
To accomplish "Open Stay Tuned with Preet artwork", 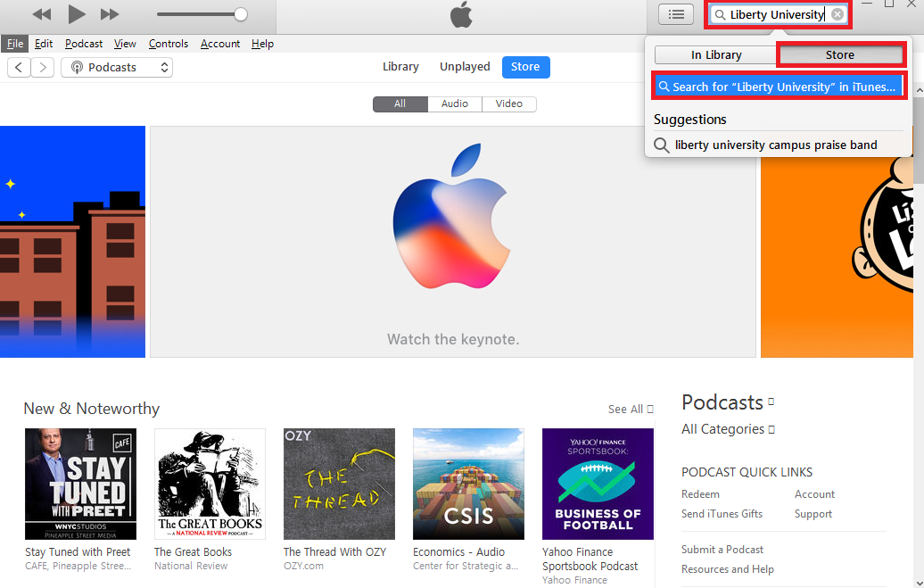I will (81, 484).
